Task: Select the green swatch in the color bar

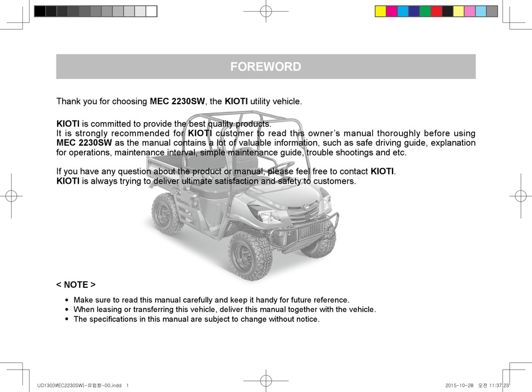Action: pyautogui.click(x=426, y=11)
